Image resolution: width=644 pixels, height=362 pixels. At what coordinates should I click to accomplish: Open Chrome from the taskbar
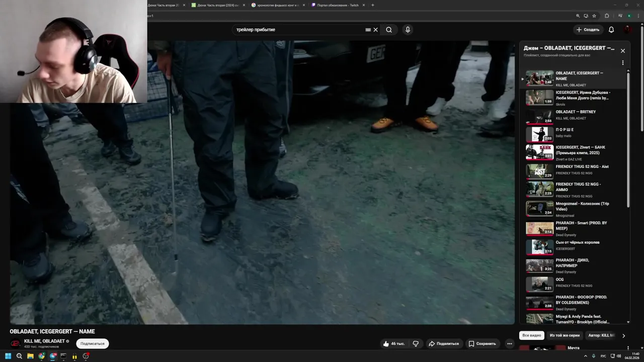(41, 356)
